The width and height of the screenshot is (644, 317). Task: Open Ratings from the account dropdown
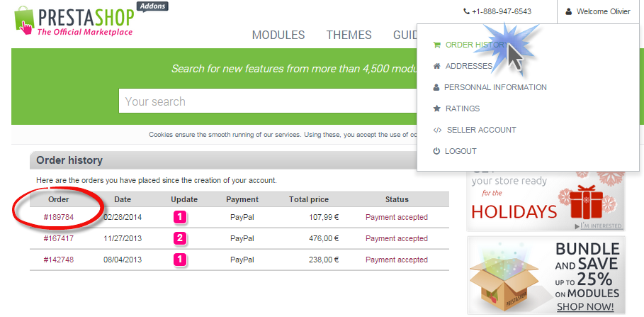pyautogui.click(x=463, y=109)
